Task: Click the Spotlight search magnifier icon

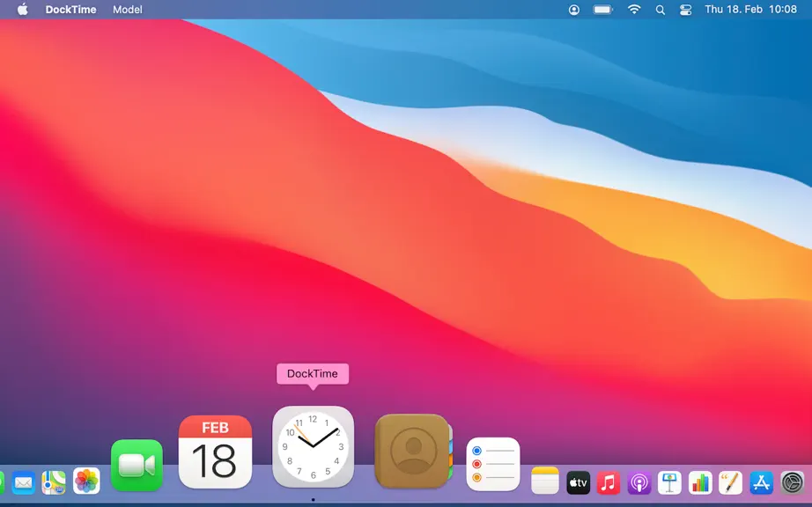Action: point(661,10)
